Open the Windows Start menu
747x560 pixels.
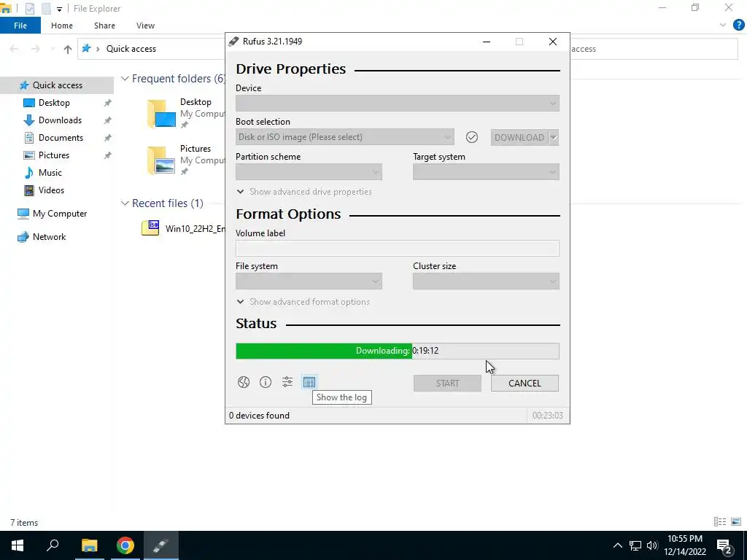(18, 545)
